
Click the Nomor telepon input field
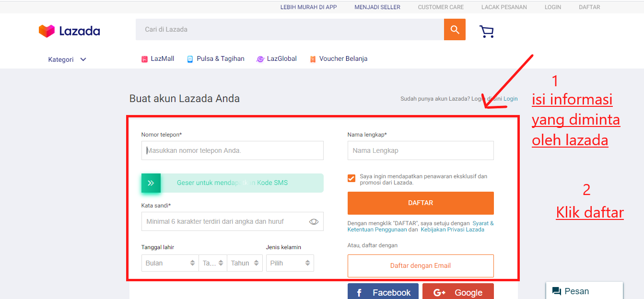click(x=233, y=150)
